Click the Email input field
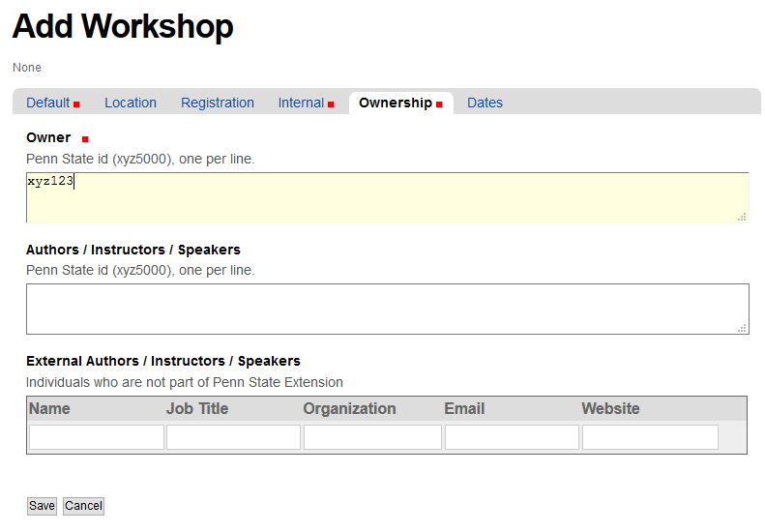The height and width of the screenshot is (532, 765). 512,437
